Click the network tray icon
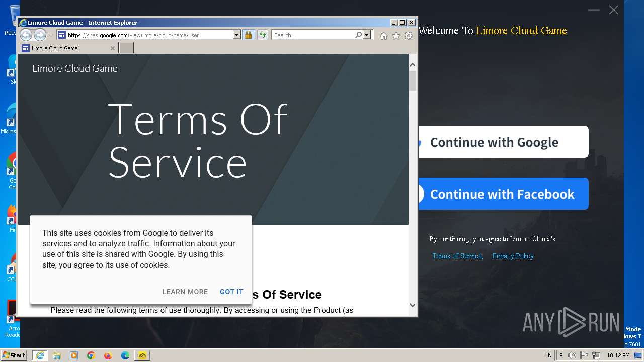This screenshot has height=362, width=644. 597,355
